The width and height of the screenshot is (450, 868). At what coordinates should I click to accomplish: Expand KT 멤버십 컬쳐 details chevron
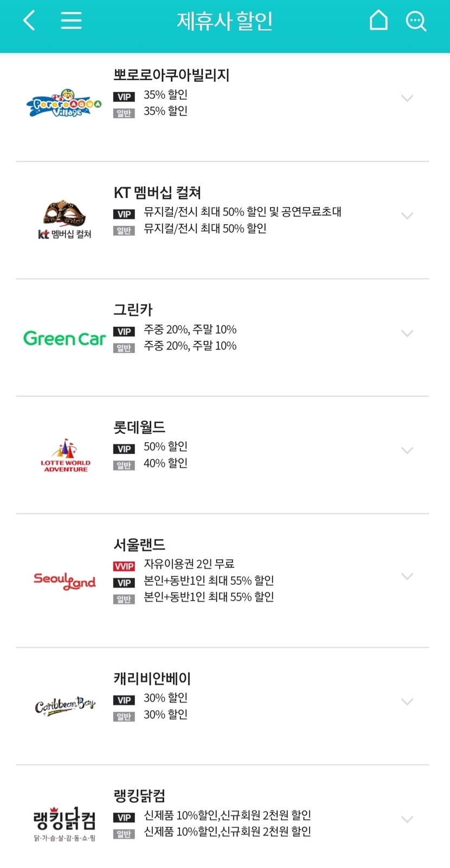[407, 216]
